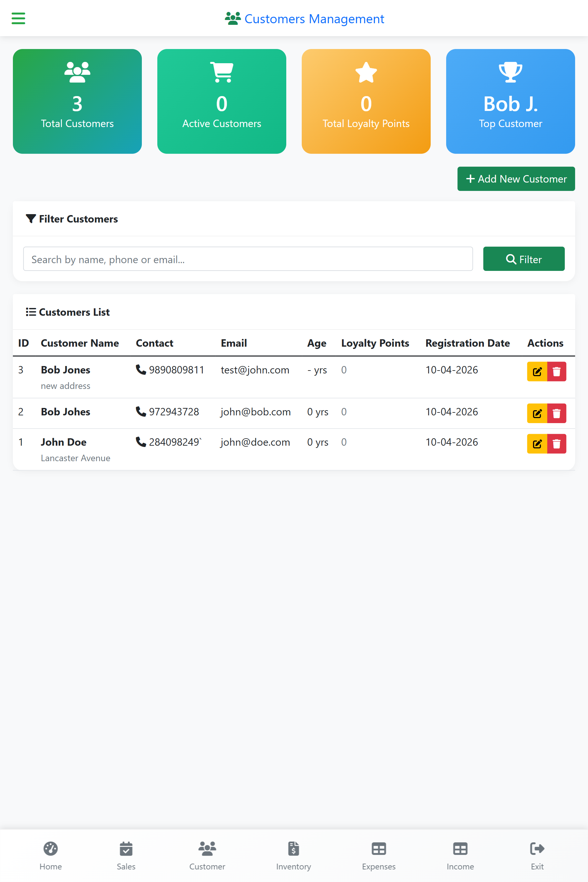
Task: Click the name Bob Johes
Action: [66, 411]
